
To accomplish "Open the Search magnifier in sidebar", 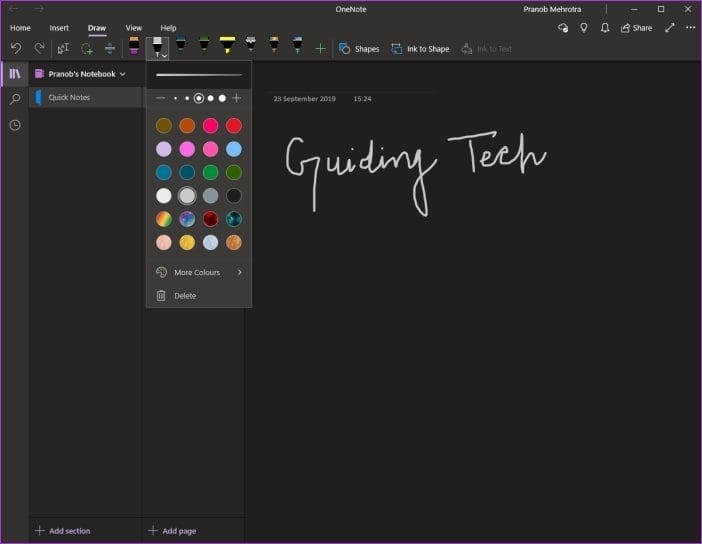I will [15, 99].
